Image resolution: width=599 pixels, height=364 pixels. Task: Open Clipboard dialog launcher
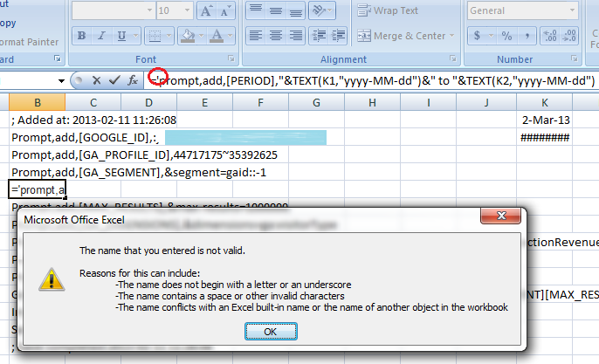[58, 58]
